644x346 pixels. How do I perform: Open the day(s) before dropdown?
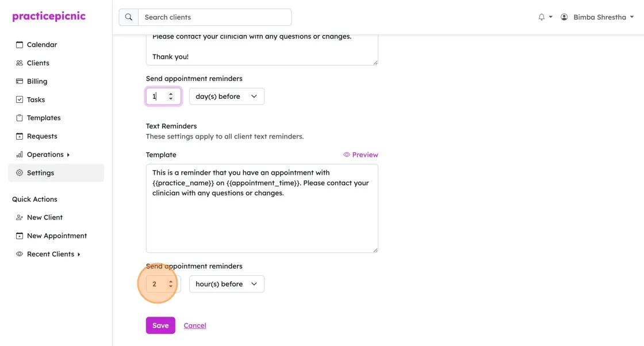click(x=227, y=97)
